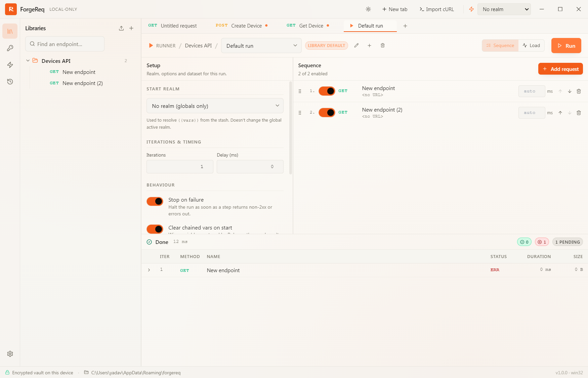Click the vault lock icon in status bar
The width and height of the screenshot is (588, 378).
click(x=7, y=372)
